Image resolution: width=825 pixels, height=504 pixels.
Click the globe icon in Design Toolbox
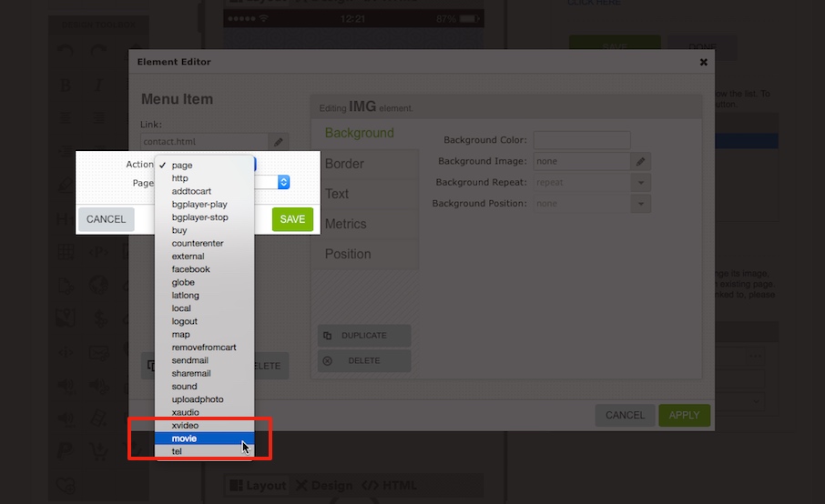(x=99, y=285)
